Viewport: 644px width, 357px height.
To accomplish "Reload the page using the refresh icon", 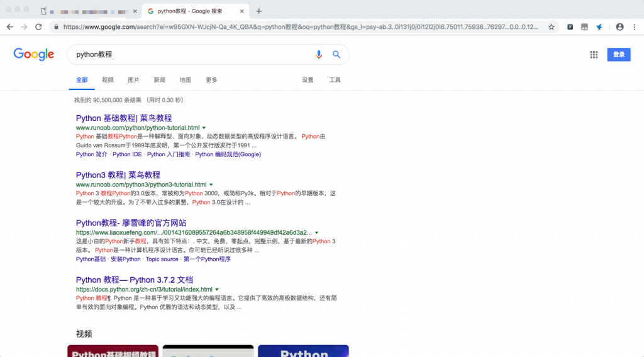I will pos(38,27).
